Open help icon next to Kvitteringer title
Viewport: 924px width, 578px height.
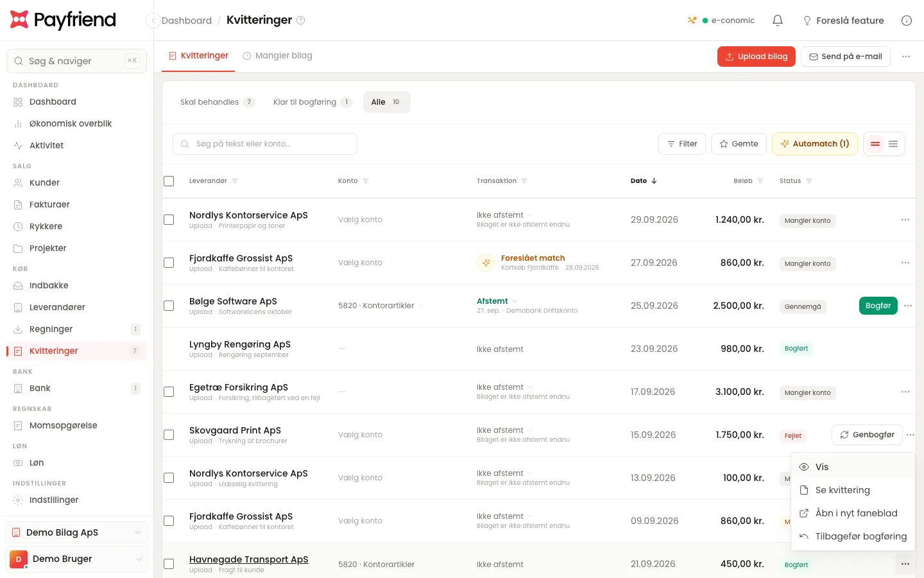click(300, 20)
